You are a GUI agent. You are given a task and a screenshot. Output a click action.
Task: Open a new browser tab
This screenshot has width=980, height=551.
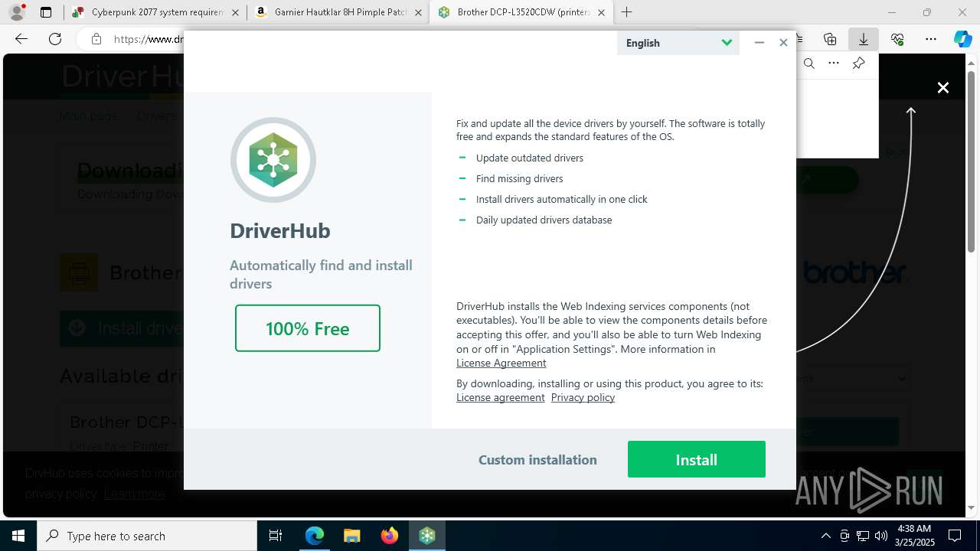coord(626,12)
